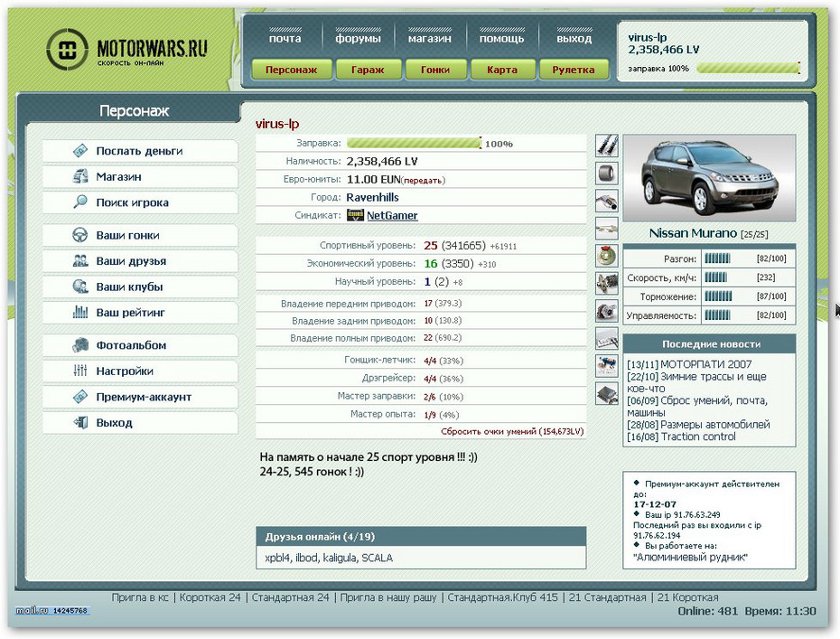Select the tire part icon
Screen dimensions: 840x639
[x=607, y=174]
